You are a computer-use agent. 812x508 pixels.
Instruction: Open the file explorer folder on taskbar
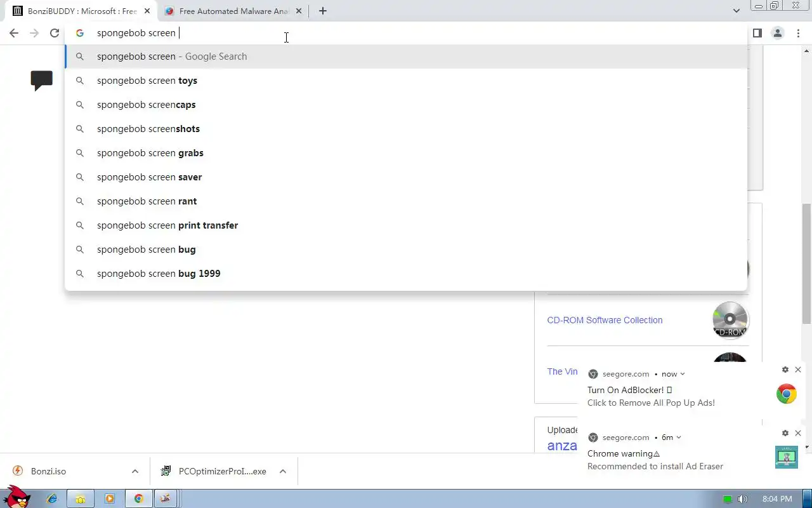click(81, 499)
